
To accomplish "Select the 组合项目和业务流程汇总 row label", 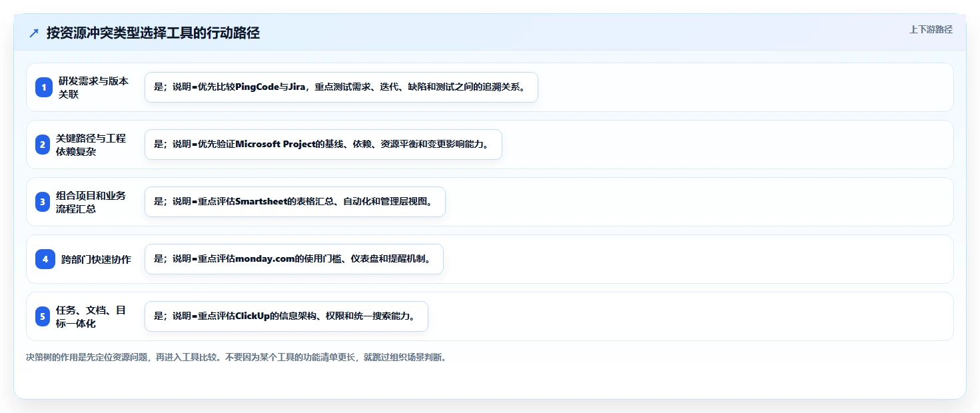I will pos(91,202).
